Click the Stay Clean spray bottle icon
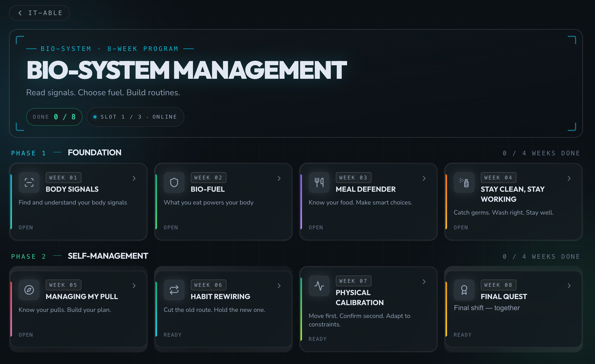 pyautogui.click(x=464, y=183)
